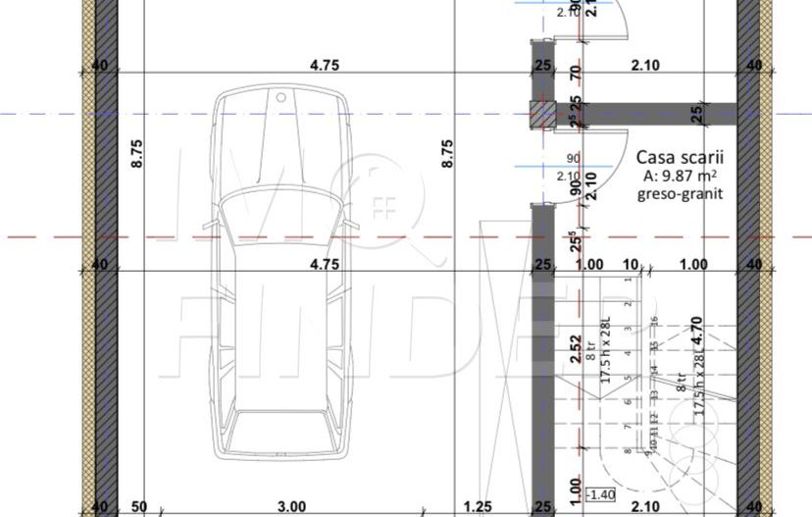The width and height of the screenshot is (812, 517).
Task: Click the 3.00 dimension at the bottom
Action: pyautogui.click(x=290, y=506)
